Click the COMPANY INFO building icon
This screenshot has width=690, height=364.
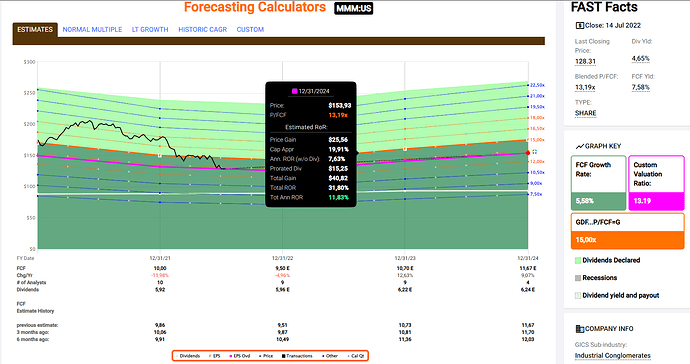[580, 329]
